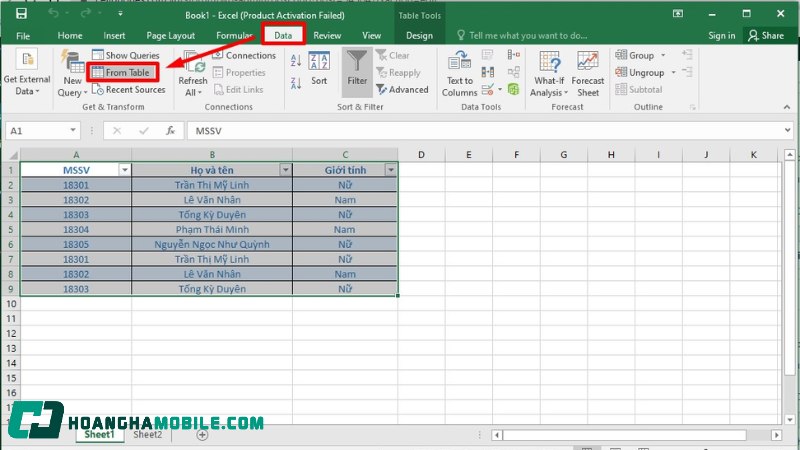Open the Page Layout tab
800x450 pixels.
pos(170,36)
